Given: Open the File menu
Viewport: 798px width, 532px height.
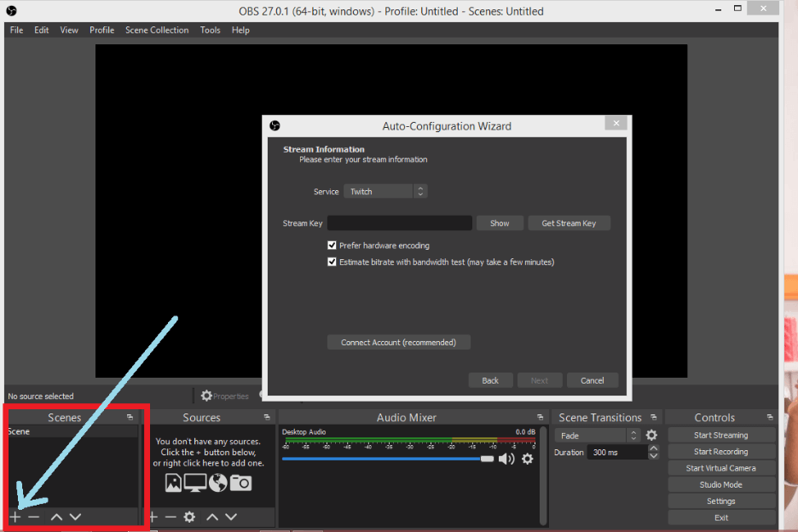Looking at the screenshot, I should click(x=17, y=30).
